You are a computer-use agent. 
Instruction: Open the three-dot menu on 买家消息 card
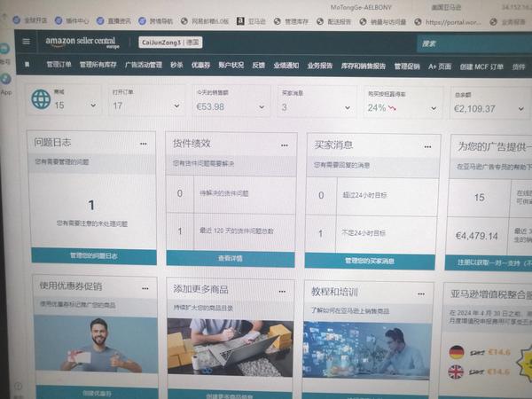point(427,147)
